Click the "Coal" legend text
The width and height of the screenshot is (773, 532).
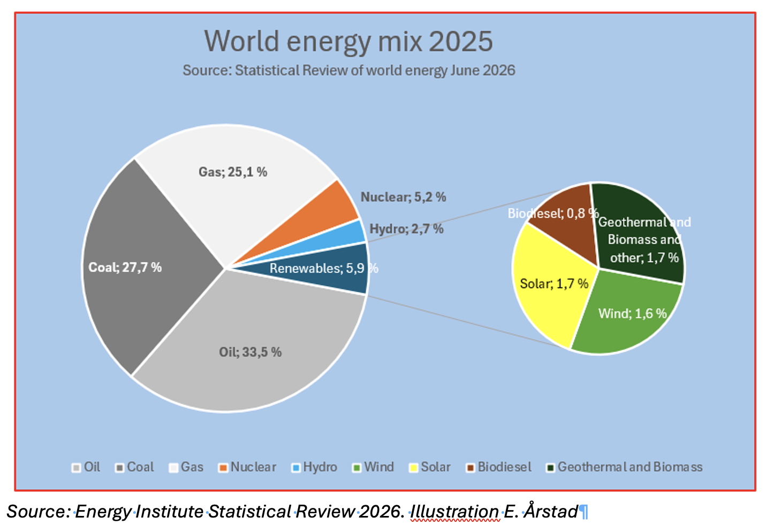[140, 467]
